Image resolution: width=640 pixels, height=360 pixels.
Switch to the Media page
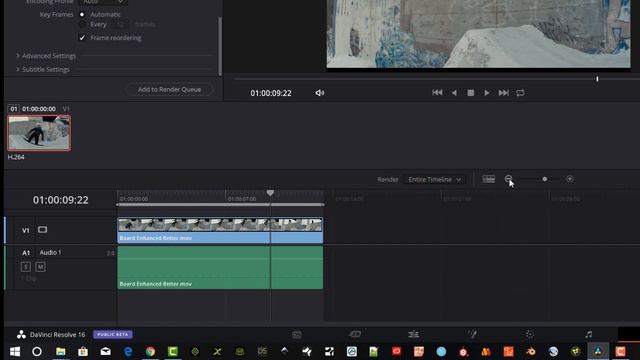[297, 335]
